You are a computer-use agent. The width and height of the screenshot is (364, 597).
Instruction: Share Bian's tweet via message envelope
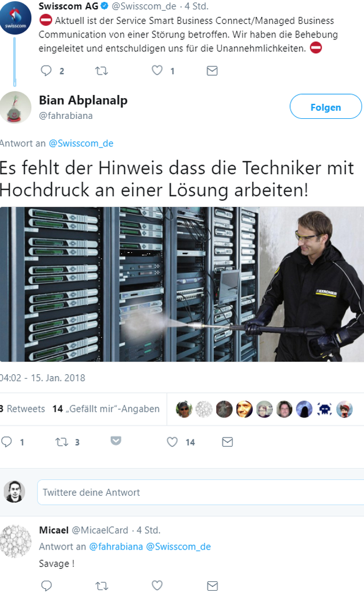[228, 442]
